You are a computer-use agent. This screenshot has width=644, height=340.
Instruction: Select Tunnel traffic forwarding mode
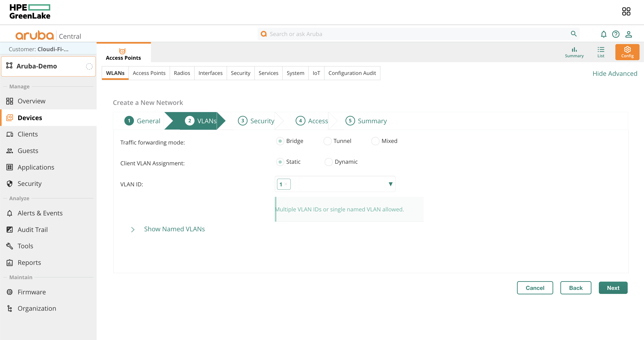pyautogui.click(x=328, y=141)
